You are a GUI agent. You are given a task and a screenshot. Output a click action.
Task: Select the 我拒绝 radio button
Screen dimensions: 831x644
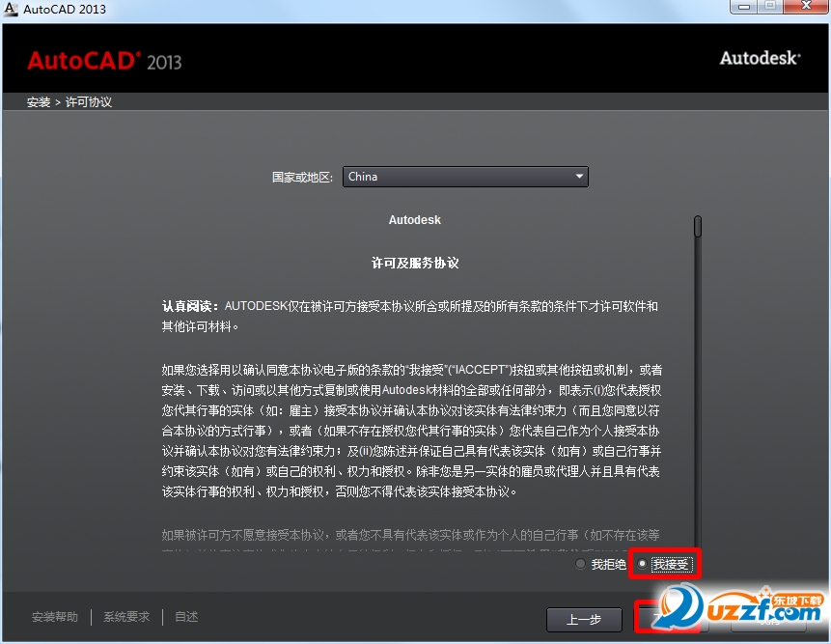(580, 564)
